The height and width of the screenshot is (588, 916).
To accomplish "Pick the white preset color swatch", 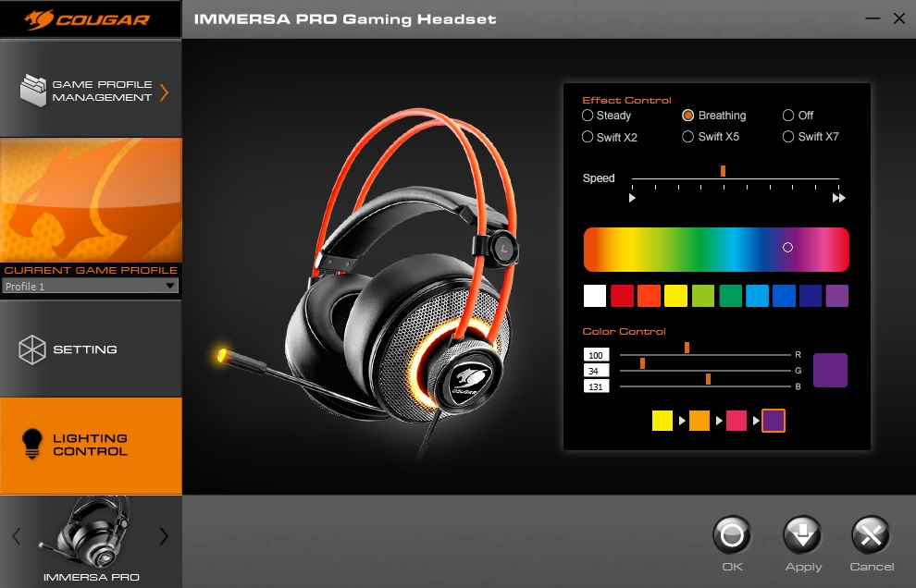I will pyautogui.click(x=595, y=296).
